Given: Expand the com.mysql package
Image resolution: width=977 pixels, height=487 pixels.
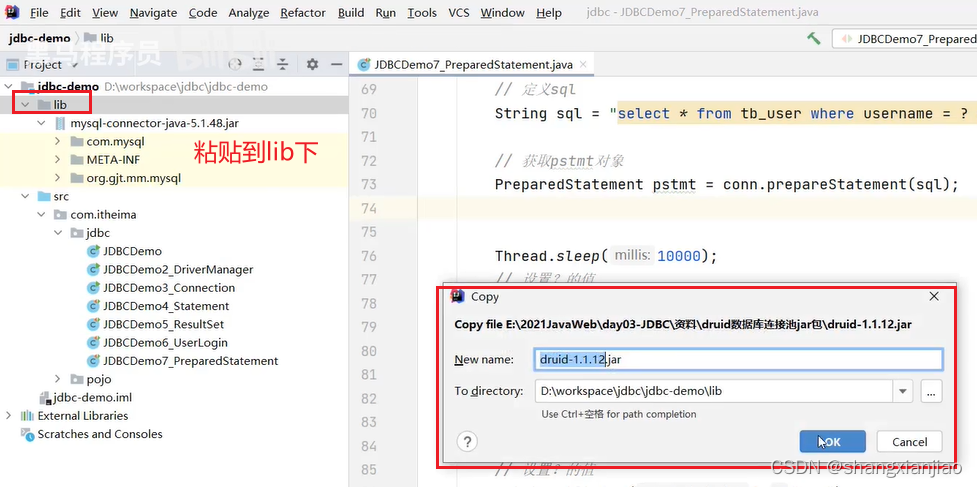Looking at the screenshot, I should 57,141.
